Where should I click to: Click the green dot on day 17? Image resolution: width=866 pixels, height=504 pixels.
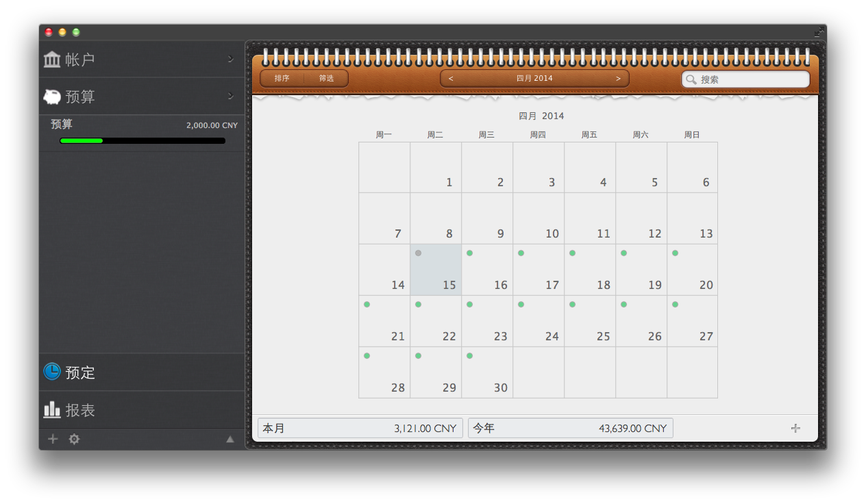click(521, 253)
